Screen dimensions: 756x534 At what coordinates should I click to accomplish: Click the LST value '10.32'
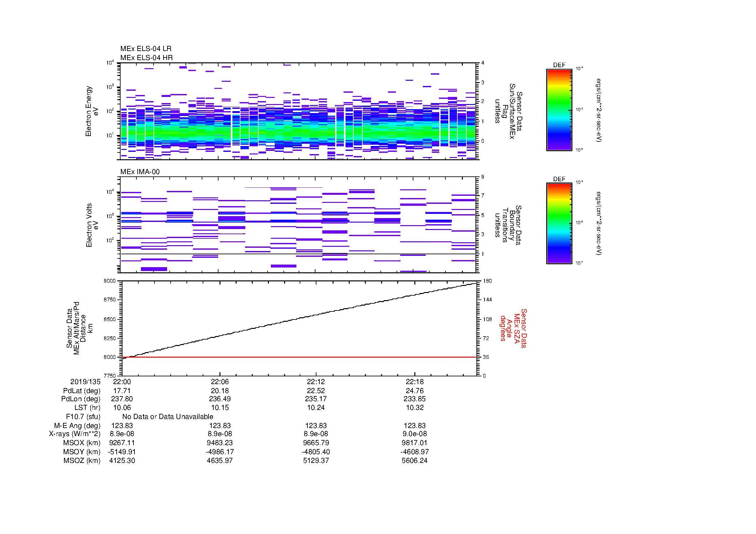coord(415,408)
